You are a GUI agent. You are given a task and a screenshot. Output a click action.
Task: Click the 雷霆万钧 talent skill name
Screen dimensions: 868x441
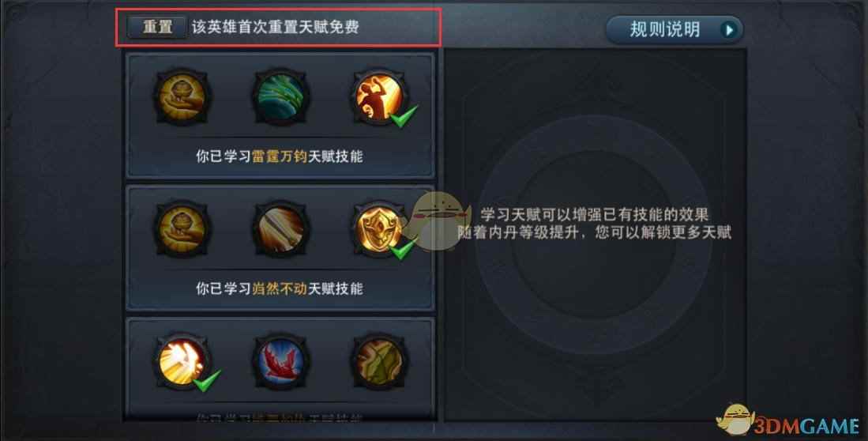pos(280,156)
